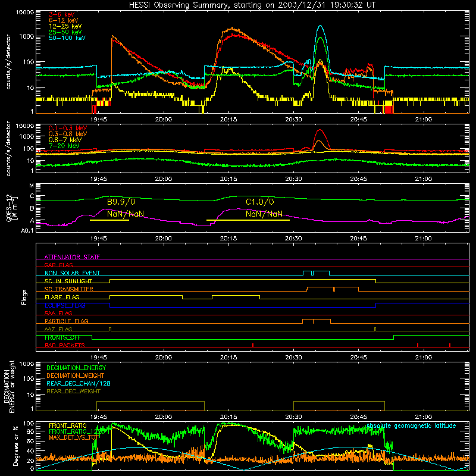Viewport: 476px width, 476px height.
Task: Click yellow flare interval bar under B9.9/0
Action: tap(109, 220)
